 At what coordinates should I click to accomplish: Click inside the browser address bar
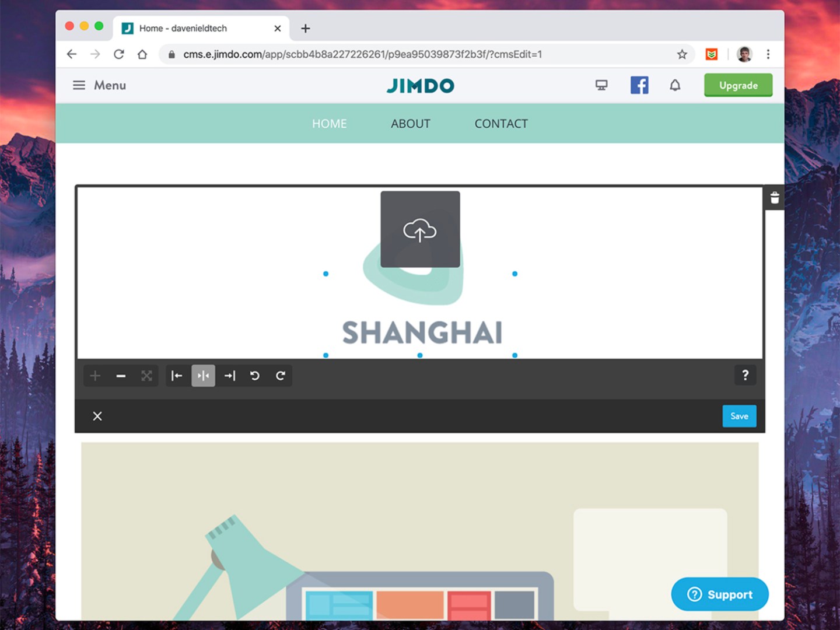408,54
